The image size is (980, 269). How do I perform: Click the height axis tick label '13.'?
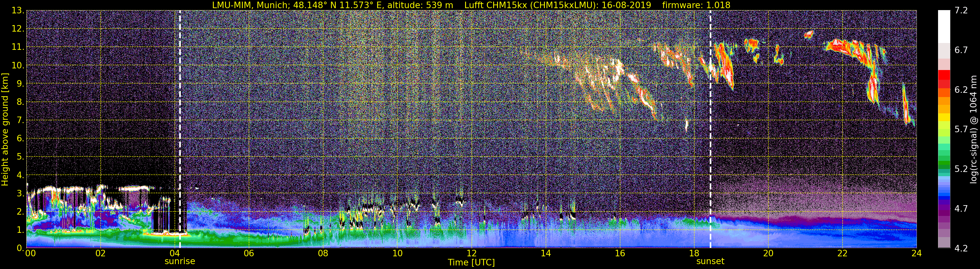(x=18, y=10)
